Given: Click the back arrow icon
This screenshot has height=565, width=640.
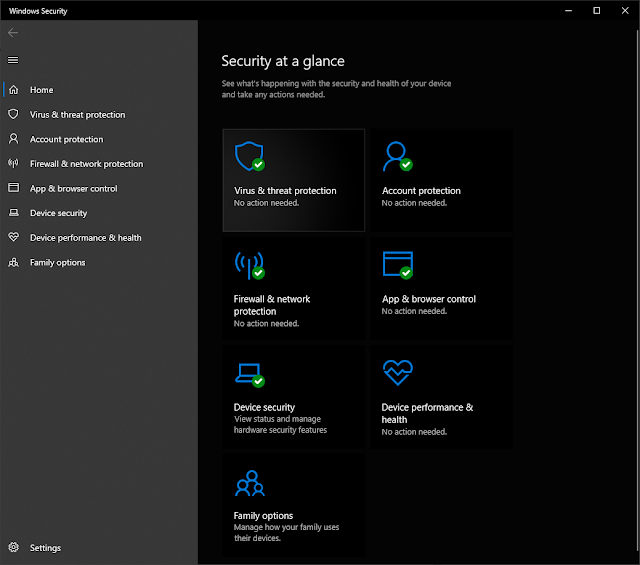Looking at the screenshot, I should pos(13,33).
